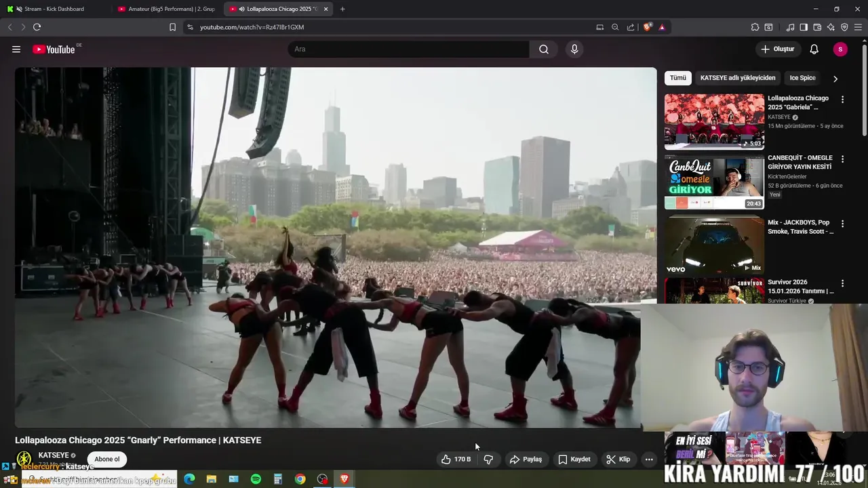The image size is (868, 488).
Task: Open more actions ellipsis under video
Action: 649,460
